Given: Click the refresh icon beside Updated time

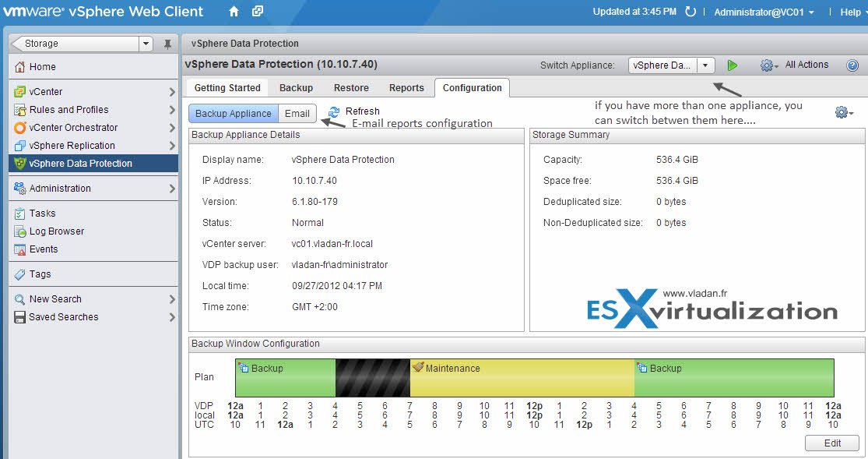Looking at the screenshot, I should [x=691, y=12].
